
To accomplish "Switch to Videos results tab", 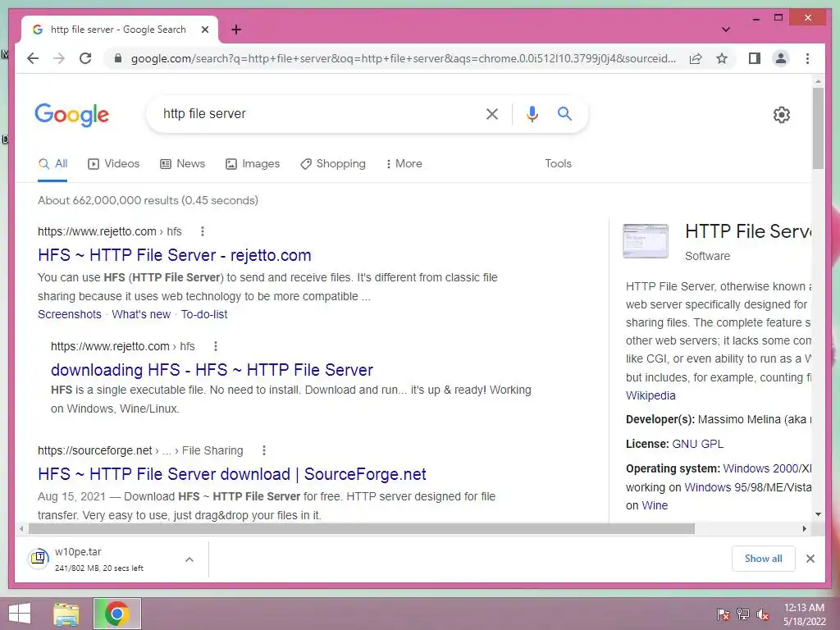I will pyautogui.click(x=113, y=164).
